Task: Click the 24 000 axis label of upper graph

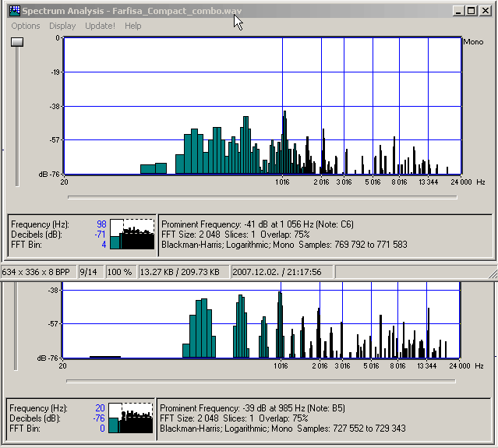Action: click(461, 182)
